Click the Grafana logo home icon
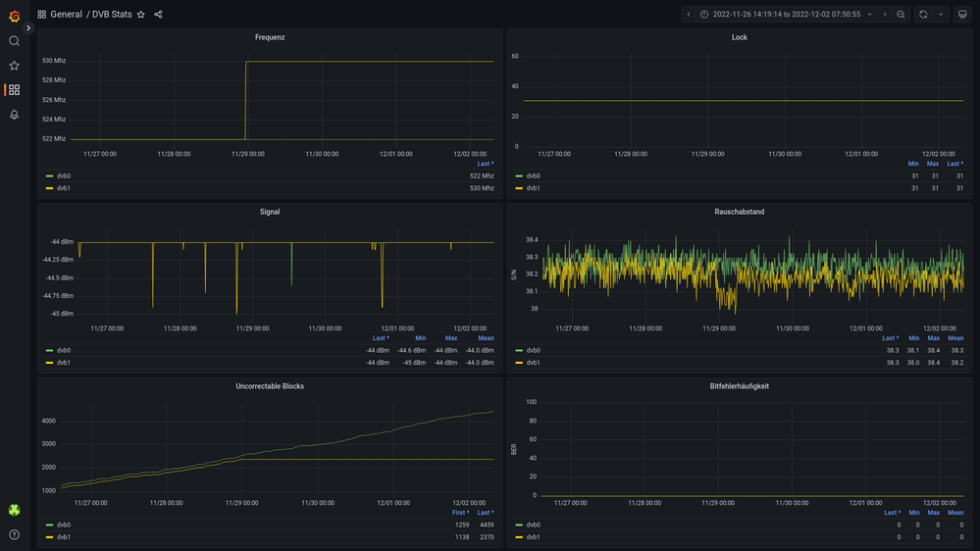980x551 pixels. pyautogui.click(x=14, y=15)
